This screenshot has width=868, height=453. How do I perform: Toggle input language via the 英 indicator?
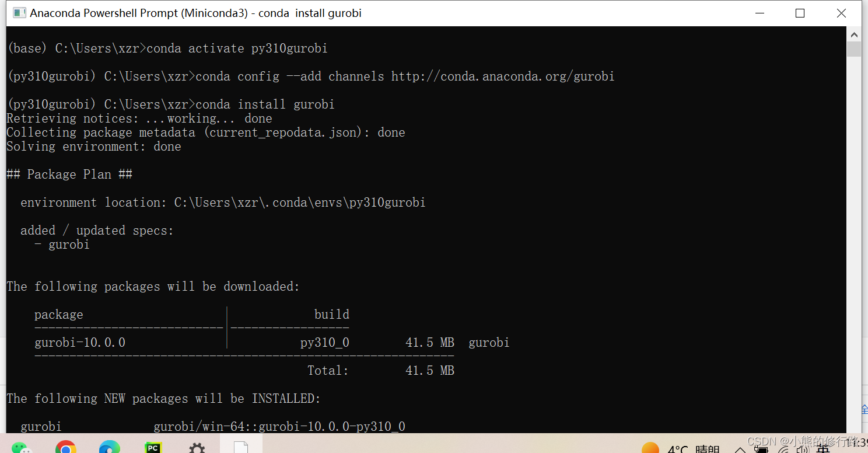822,449
